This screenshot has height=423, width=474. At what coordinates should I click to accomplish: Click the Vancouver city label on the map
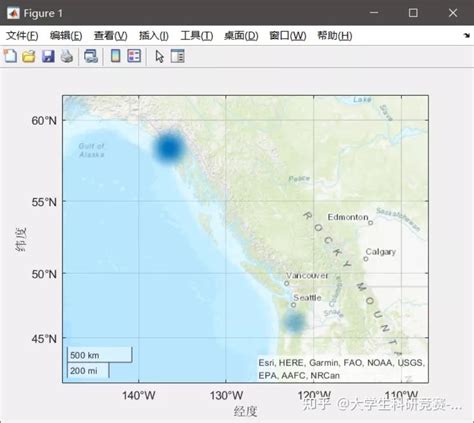coord(307,275)
